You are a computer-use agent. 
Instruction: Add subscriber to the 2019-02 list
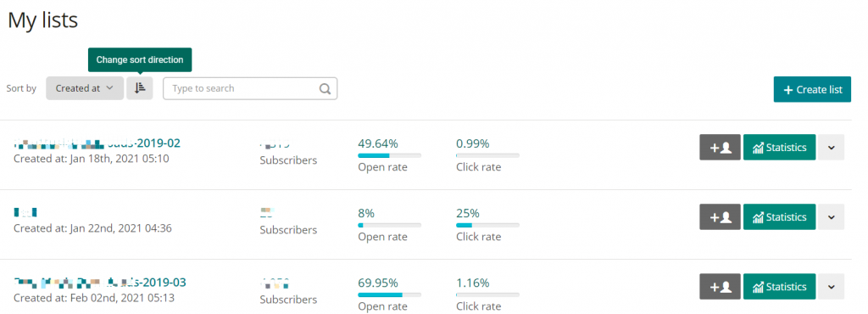(x=720, y=148)
